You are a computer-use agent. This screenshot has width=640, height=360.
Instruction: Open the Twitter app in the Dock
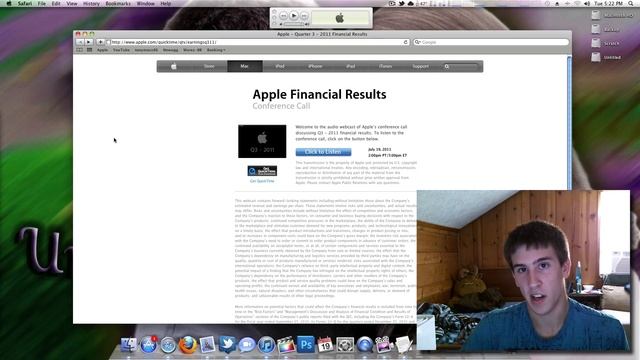227,345
